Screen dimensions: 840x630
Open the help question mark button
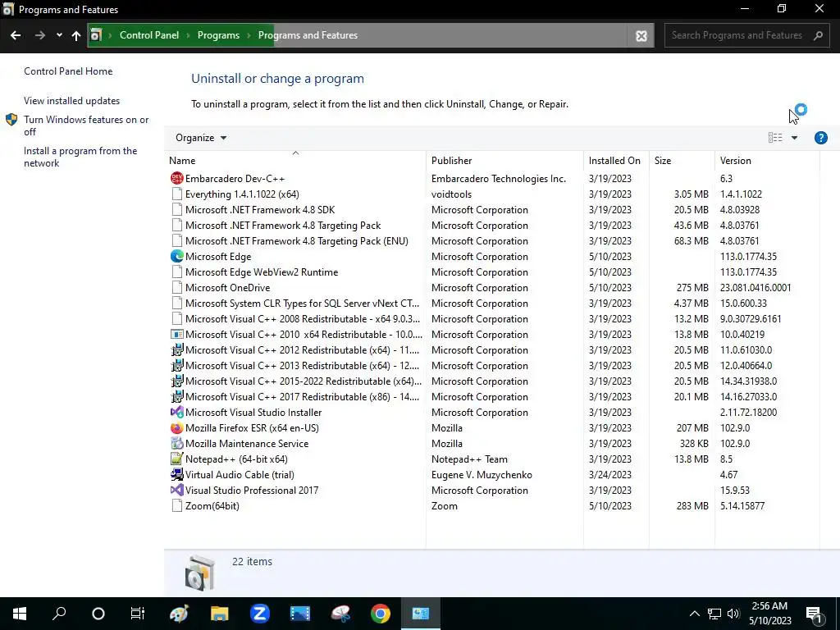pos(820,138)
